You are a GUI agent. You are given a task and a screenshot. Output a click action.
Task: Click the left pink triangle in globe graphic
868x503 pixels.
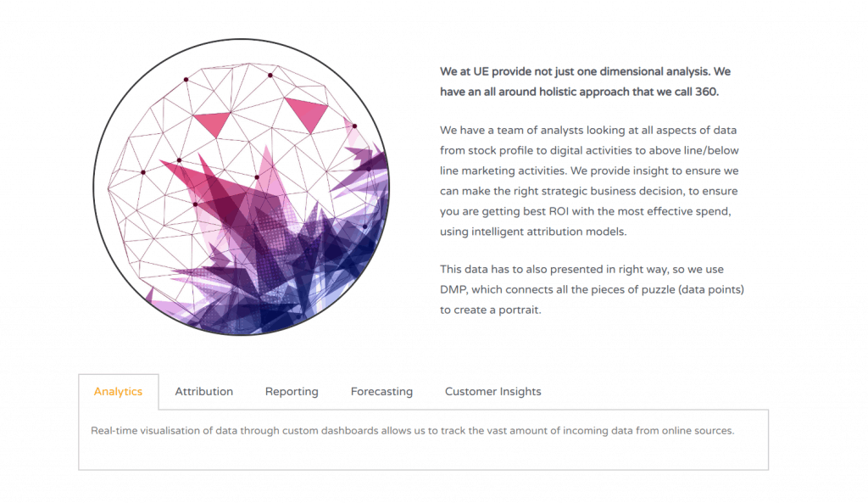point(211,124)
